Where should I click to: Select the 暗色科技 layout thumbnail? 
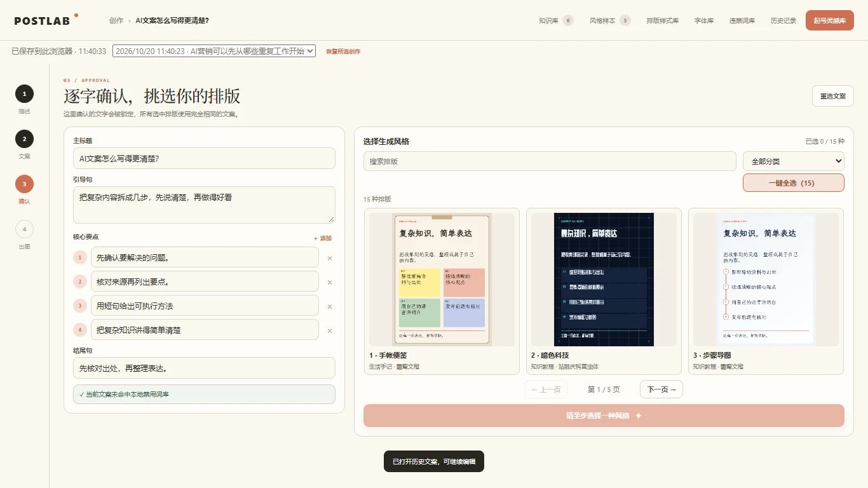pos(604,280)
